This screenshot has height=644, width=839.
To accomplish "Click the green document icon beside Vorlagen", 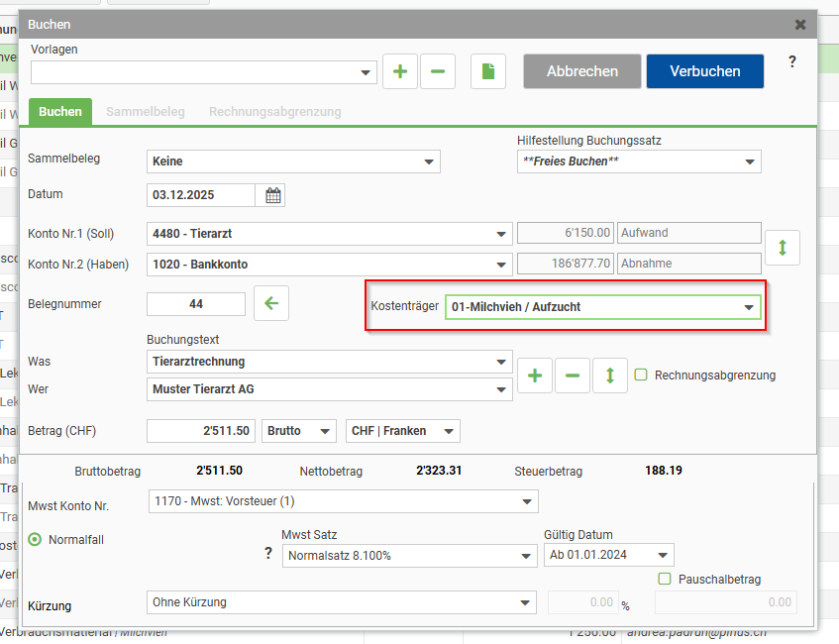I will (x=487, y=71).
